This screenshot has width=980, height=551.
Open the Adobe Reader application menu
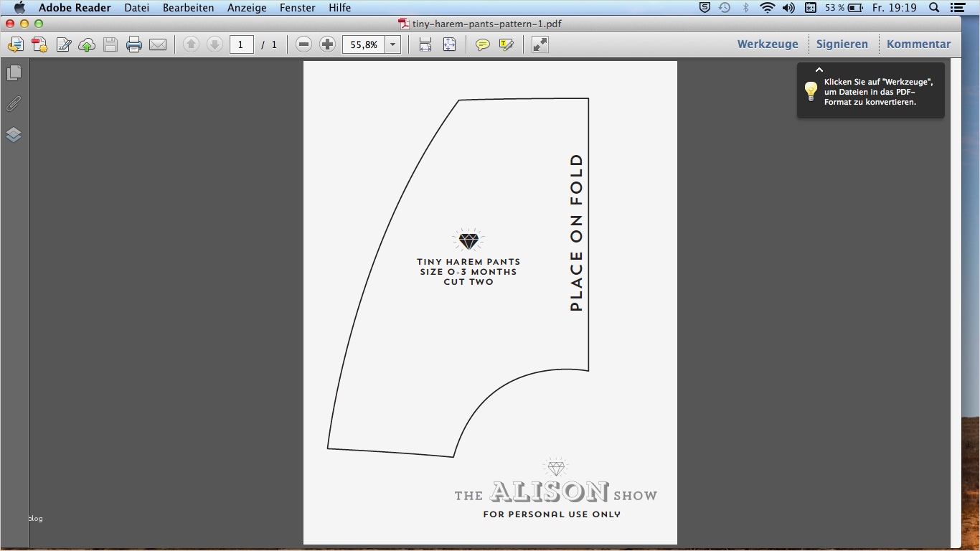click(75, 8)
